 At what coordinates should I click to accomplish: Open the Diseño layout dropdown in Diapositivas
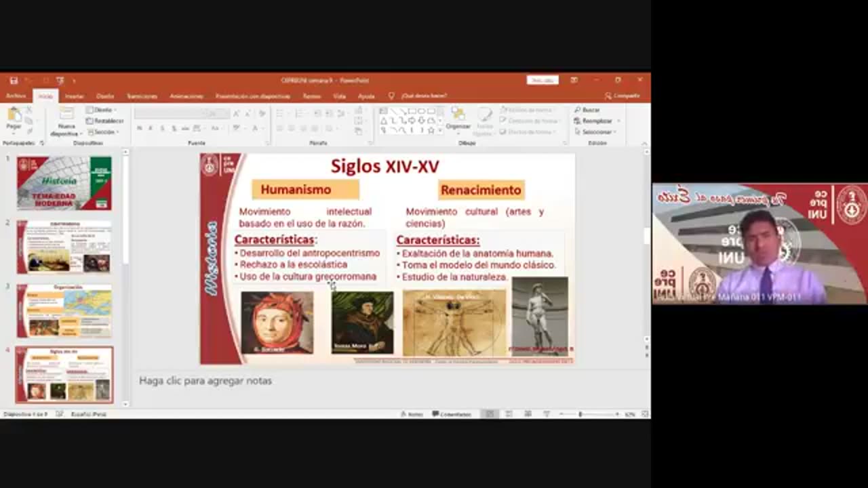pos(102,110)
